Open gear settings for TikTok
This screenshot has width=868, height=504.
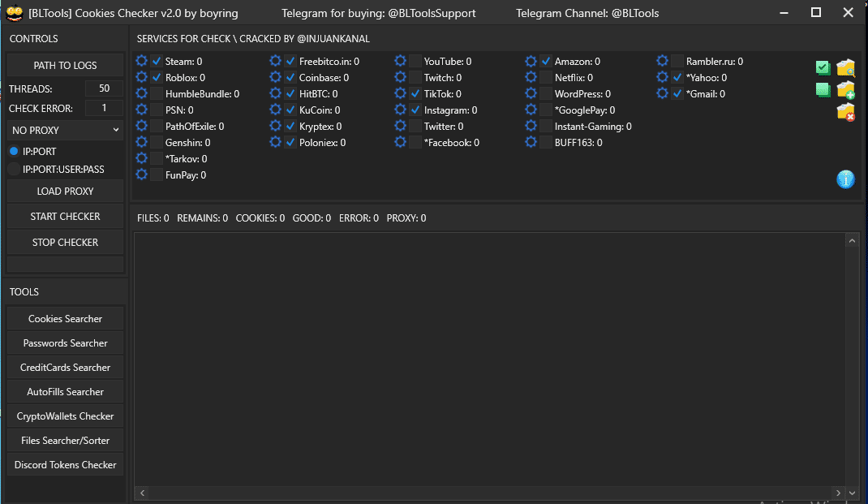click(x=400, y=93)
